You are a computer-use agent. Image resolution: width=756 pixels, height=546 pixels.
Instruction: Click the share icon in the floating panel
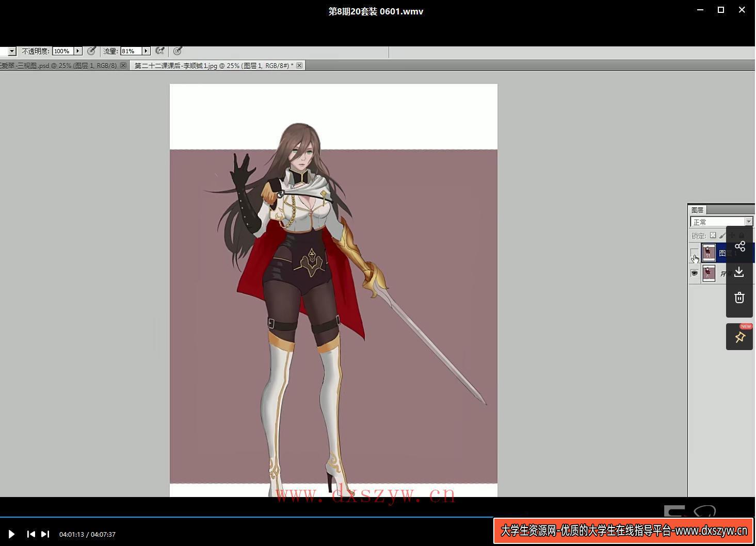[739, 246]
